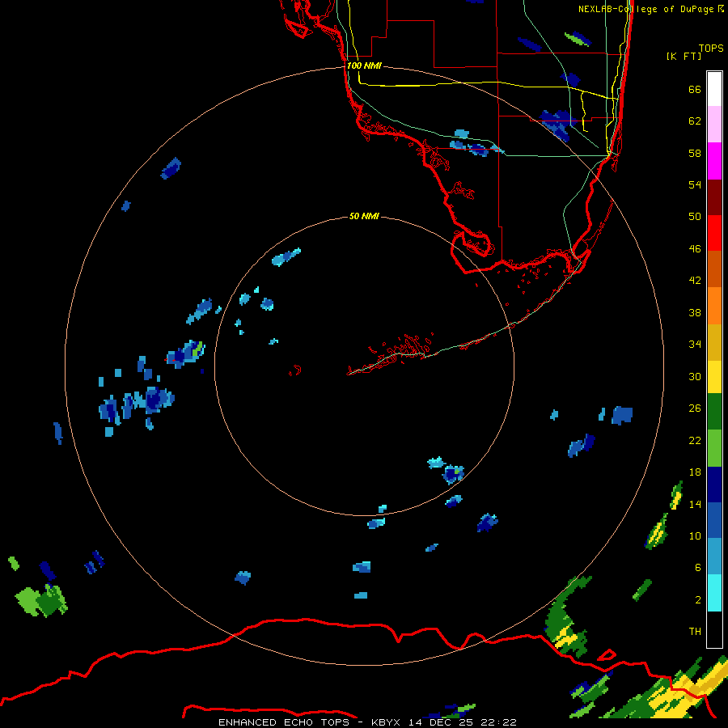728x728 pixels.
Task: Pick the magenta band in the color scale
Action: pos(714,161)
